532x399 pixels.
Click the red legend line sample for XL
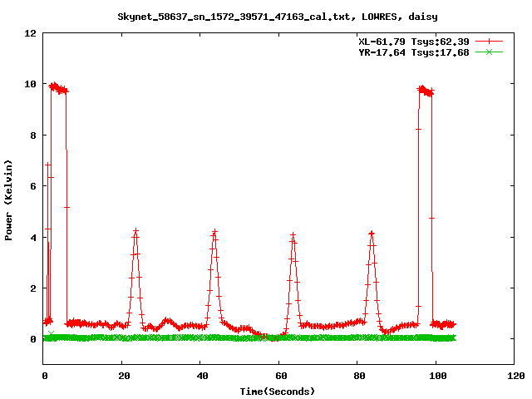click(489, 42)
